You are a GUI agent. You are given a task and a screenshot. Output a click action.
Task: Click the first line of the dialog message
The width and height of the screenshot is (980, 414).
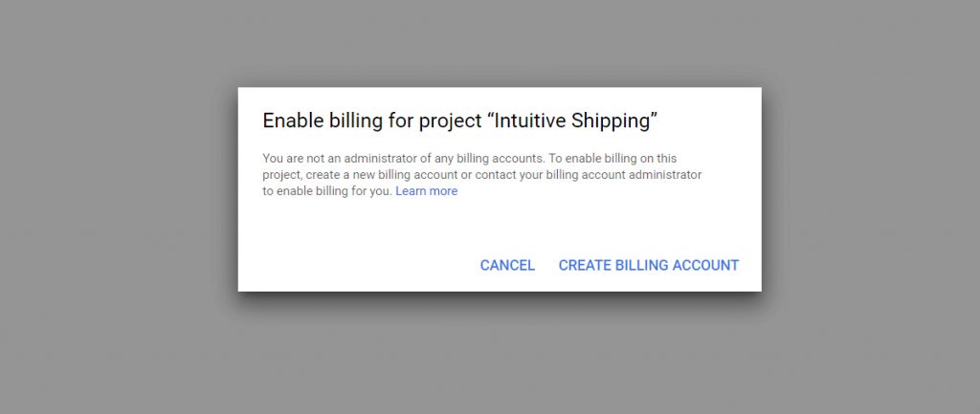pyautogui.click(x=469, y=159)
